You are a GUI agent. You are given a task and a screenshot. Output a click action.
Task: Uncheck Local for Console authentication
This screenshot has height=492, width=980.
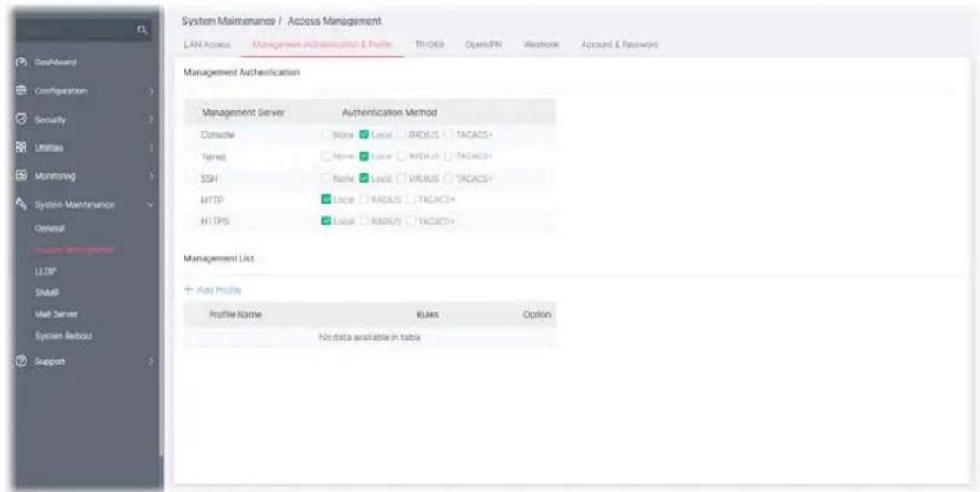pos(364,134)
